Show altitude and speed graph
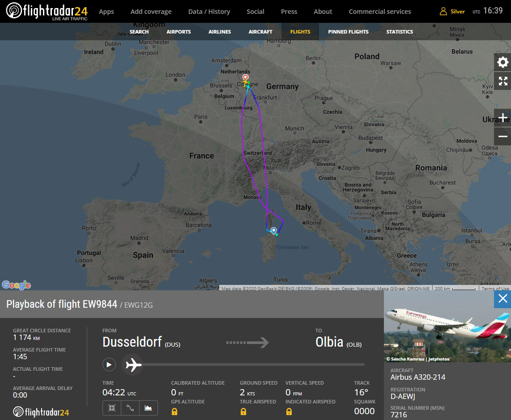Screen dimensions: 511x420 coord(148,408)
